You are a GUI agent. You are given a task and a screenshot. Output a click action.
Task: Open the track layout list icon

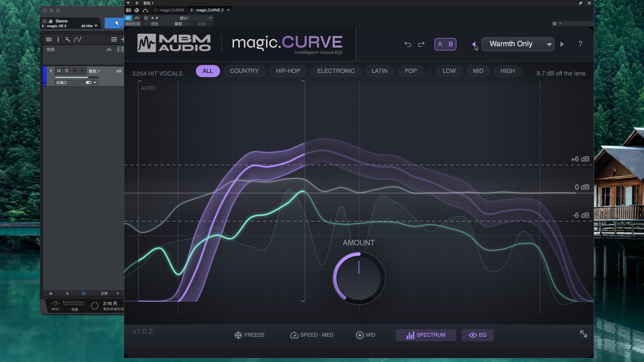[114, 39]
